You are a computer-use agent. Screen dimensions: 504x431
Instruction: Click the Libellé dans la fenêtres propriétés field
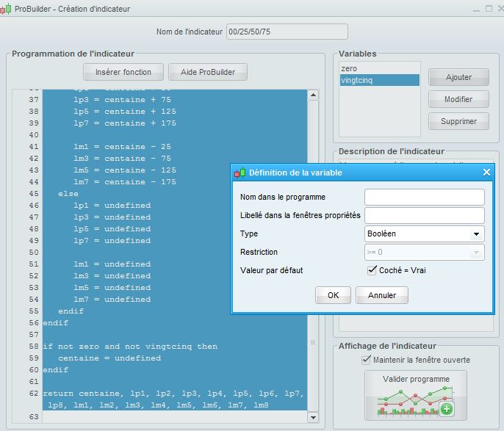click(x=425, y=215)
